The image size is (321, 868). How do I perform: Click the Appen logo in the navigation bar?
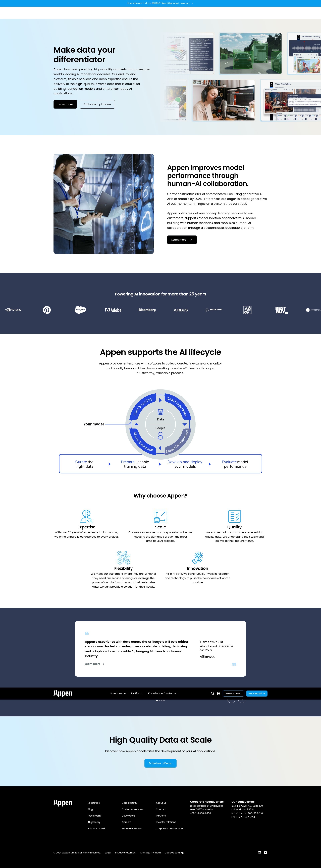click(63, 693)
